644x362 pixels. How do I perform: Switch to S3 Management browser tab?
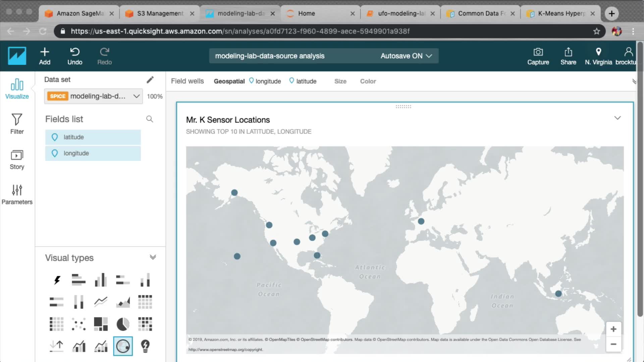[x=160, y=13]
